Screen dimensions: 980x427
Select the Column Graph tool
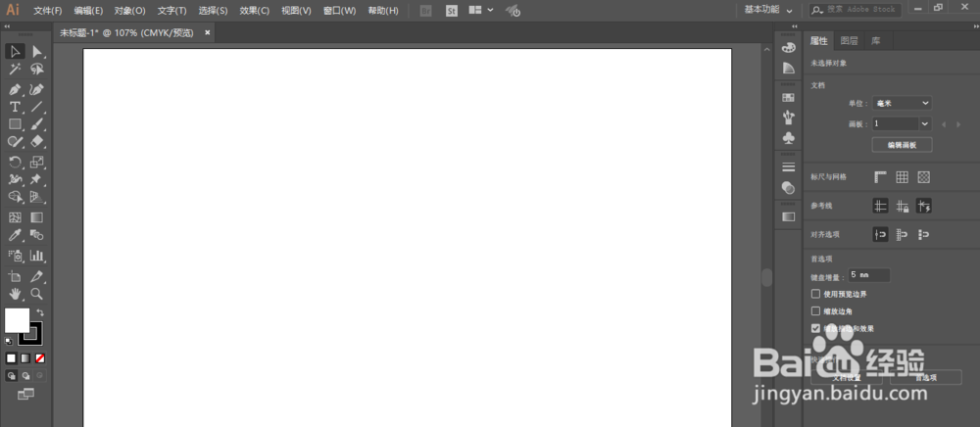click(x=37, y=256)
